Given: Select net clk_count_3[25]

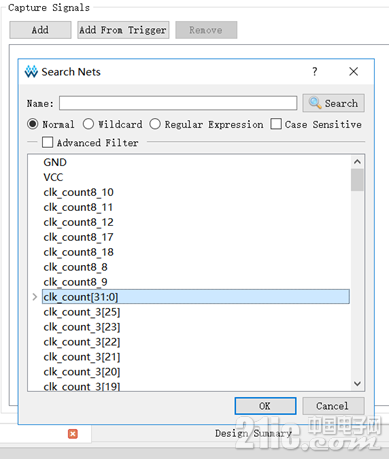Looking at the screenshot, I should click(82, 312).
